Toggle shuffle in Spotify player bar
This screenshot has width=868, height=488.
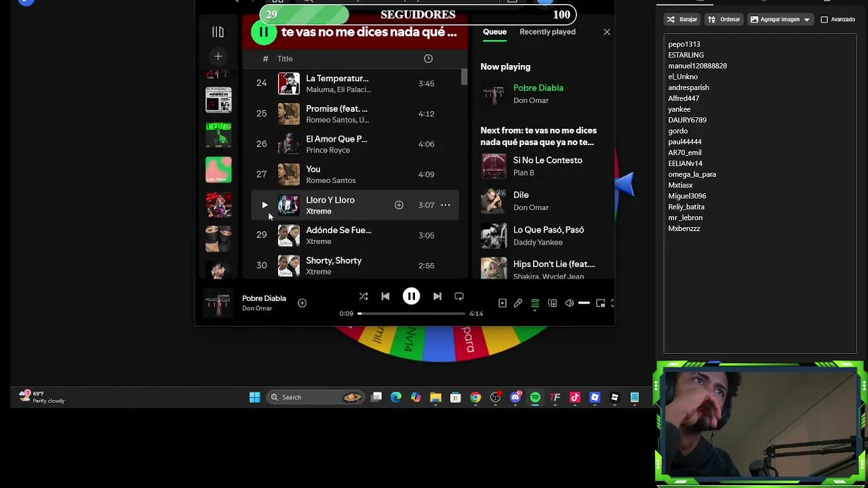363,296
